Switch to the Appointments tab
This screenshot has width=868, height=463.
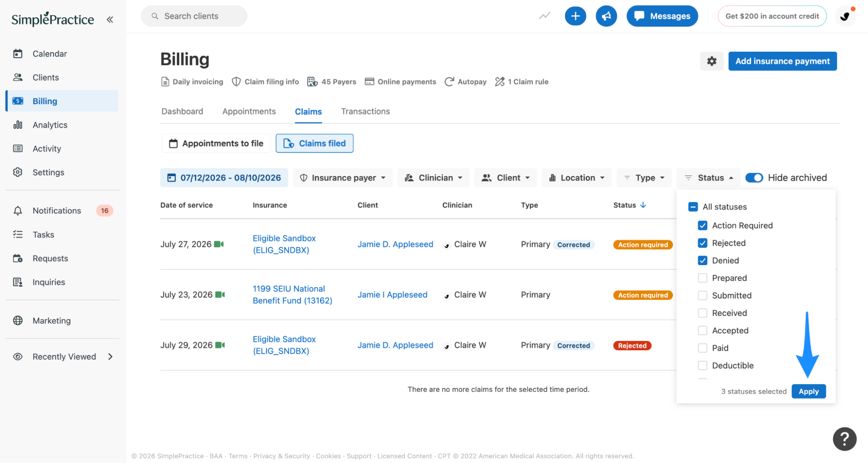click(x=249, y=112)
